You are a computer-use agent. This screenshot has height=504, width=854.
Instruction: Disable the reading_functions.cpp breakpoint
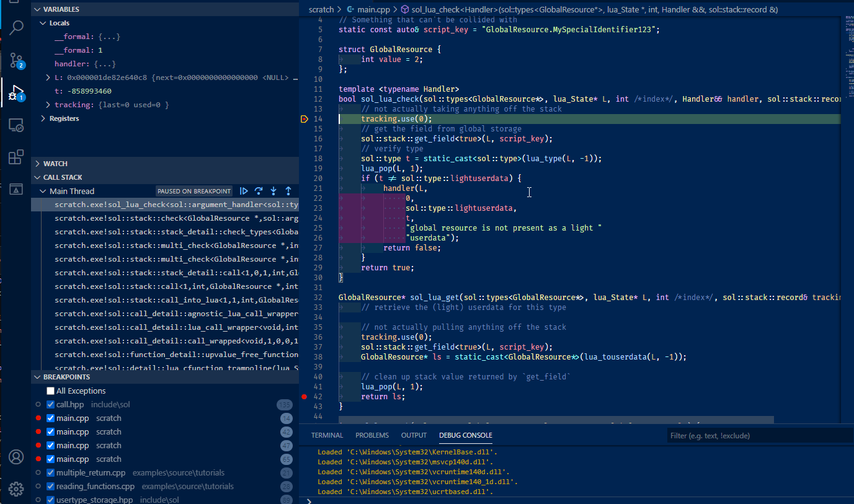click(x=50, y=486)
